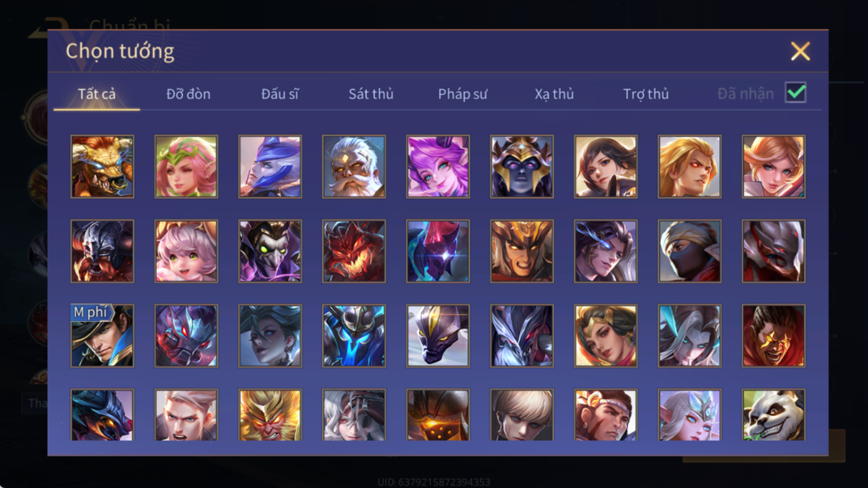Go to the "Trợ thủ" tab
The width and height of the screenshot is (868, 488).
646,94
